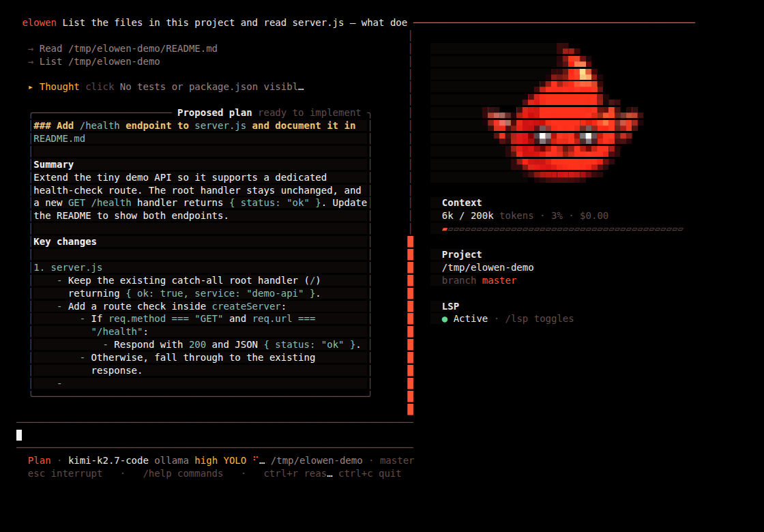Click the 'Project' section heading
This screenshot has width=764, height=532.
pos(462,254)
